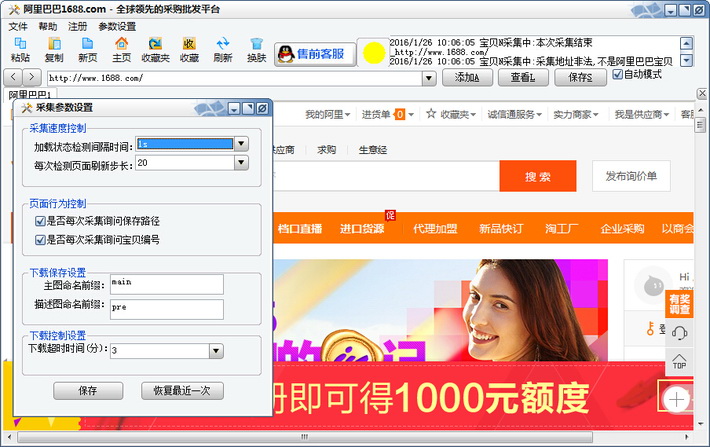Select the 生意经 search tab

click(373, 149)
